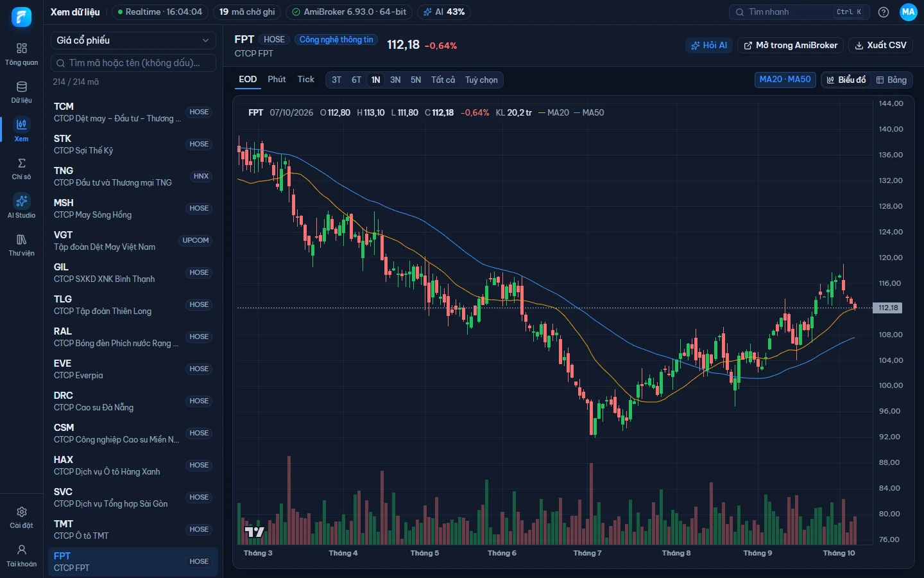924x578 pixels.
Task: Select the 3N time range
Action: (x=395, y=80)
